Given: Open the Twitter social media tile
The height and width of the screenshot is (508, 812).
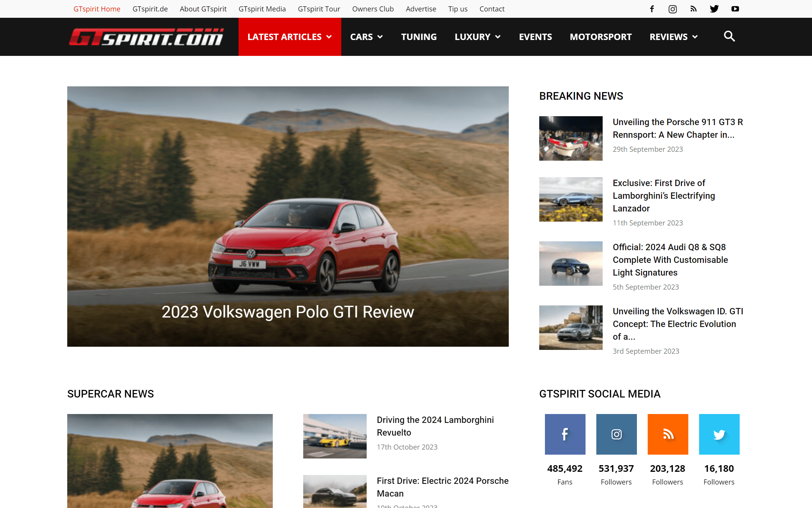Looking at the screenshot, I should click(719, 434).
